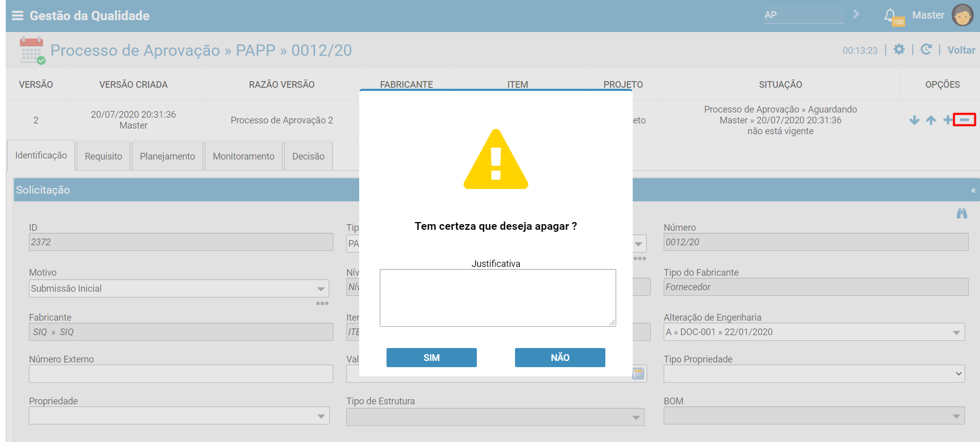This screenshot has height=442, width=980.
Task: Click the arrow next to AP search
Action: click(x=856, y=14)
